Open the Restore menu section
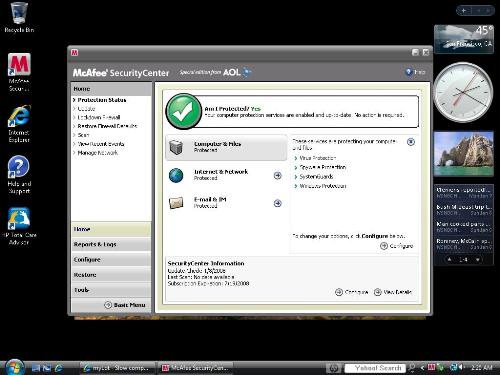Image resolution: width=500 pixels, height=375 pixels. point(111,275)
